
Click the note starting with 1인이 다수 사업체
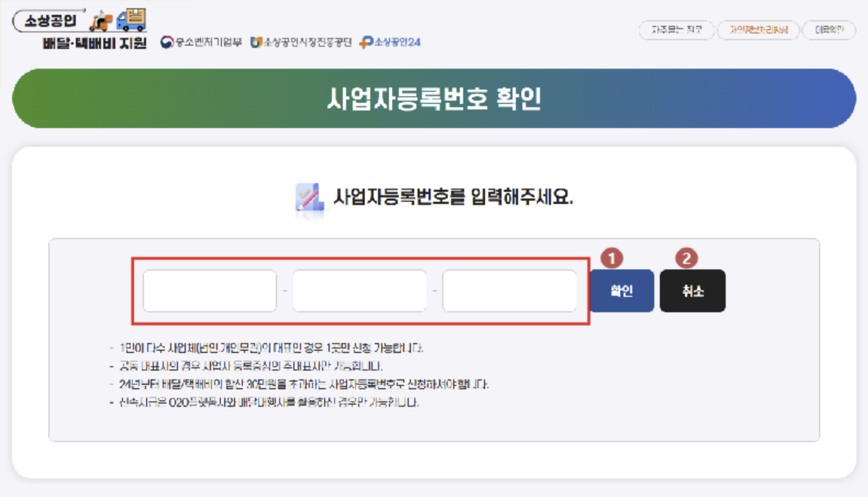[271, 348]
